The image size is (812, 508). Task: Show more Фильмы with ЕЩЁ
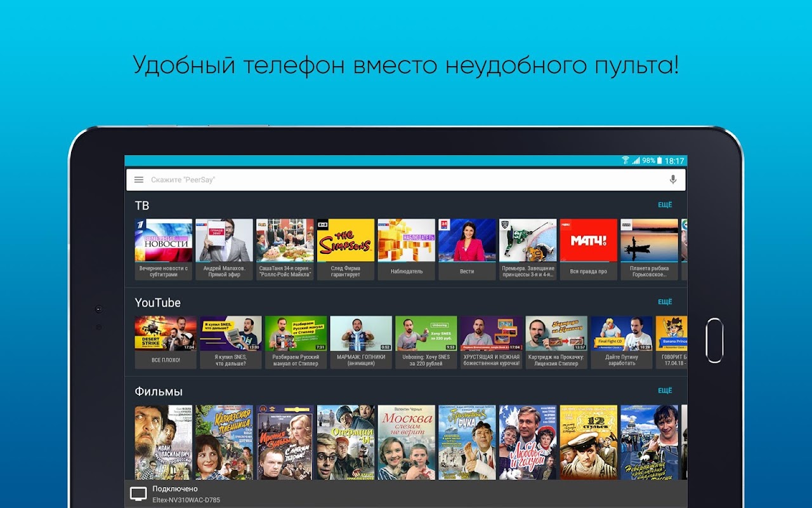tap(665, 391)
